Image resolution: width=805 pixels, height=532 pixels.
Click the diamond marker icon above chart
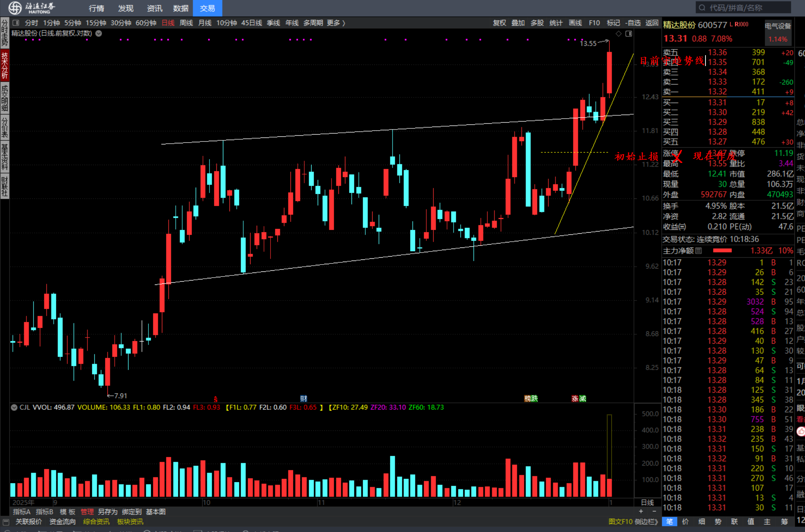[619, 34]
